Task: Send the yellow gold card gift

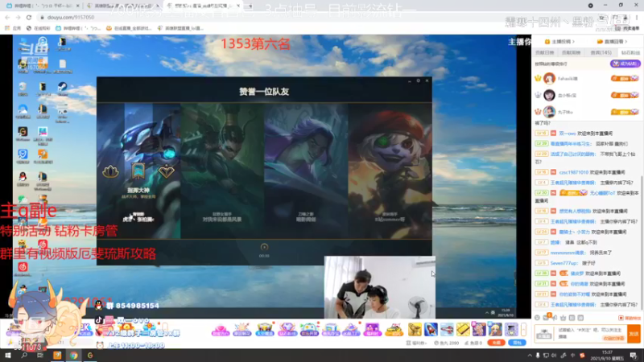Action: (463, 329)
